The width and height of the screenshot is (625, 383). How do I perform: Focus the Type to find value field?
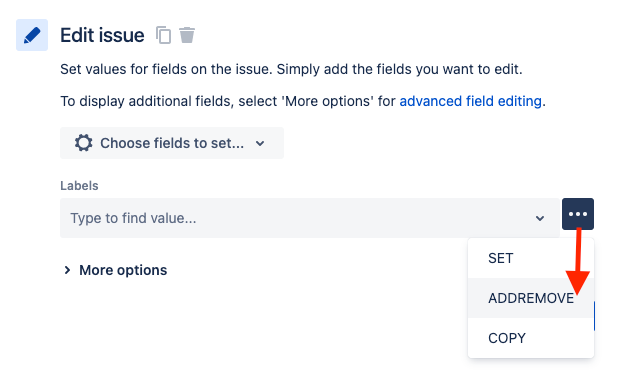[310, 218]
